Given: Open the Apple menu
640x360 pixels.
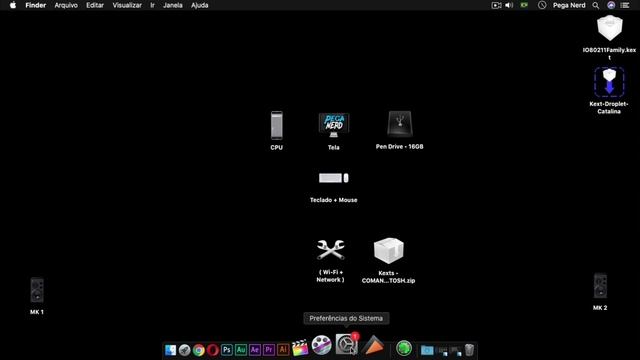Looking at the screenshot, I should [13, 5].
